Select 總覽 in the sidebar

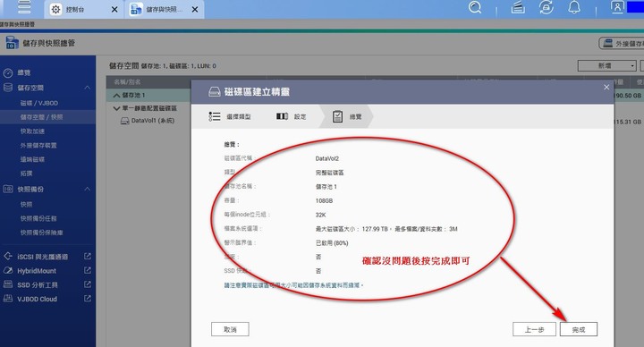tap(24, 72)
